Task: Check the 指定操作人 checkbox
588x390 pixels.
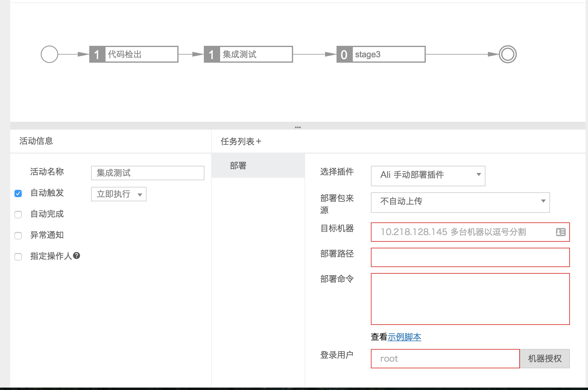Action: (18, 256)
